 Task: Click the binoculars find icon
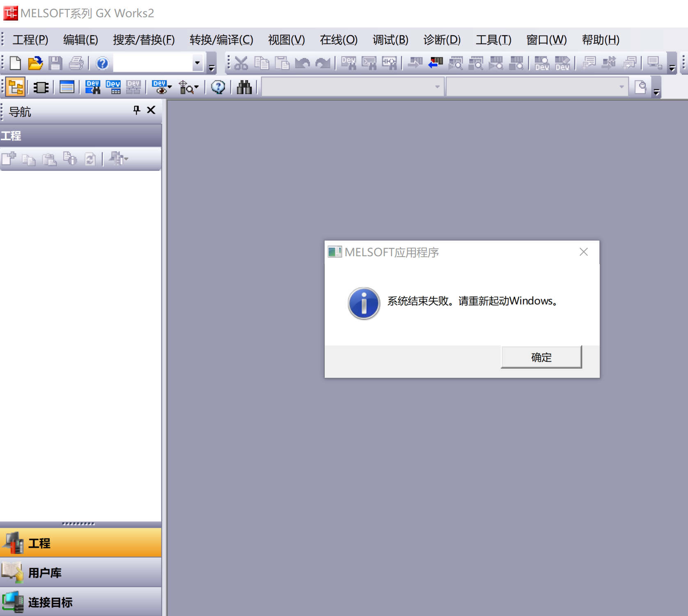(x=244, y=87)
